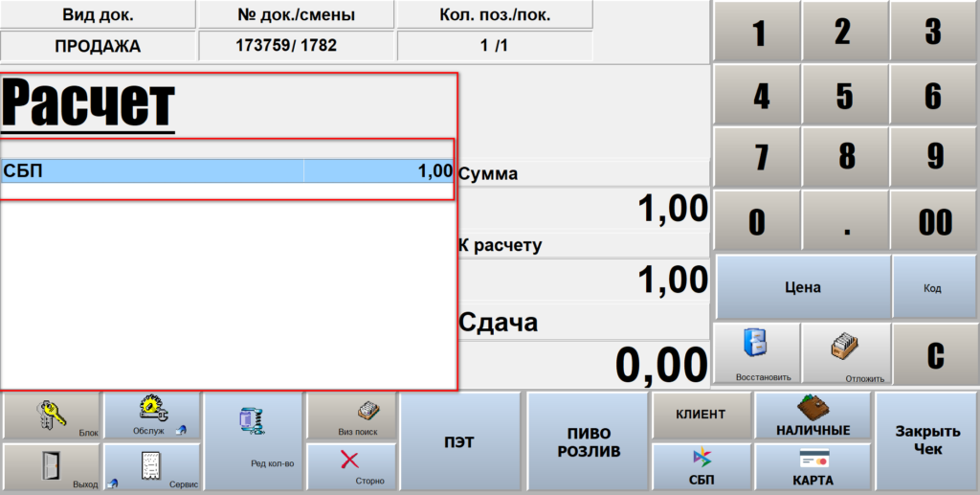
Task: Select the ПЭТ product button
Action: coord(461,441)
